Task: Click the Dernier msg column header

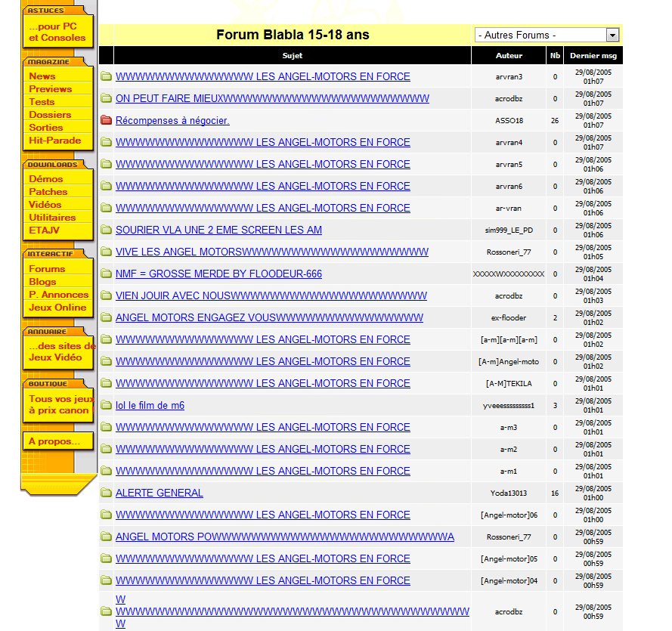Action: pos(593,56)
